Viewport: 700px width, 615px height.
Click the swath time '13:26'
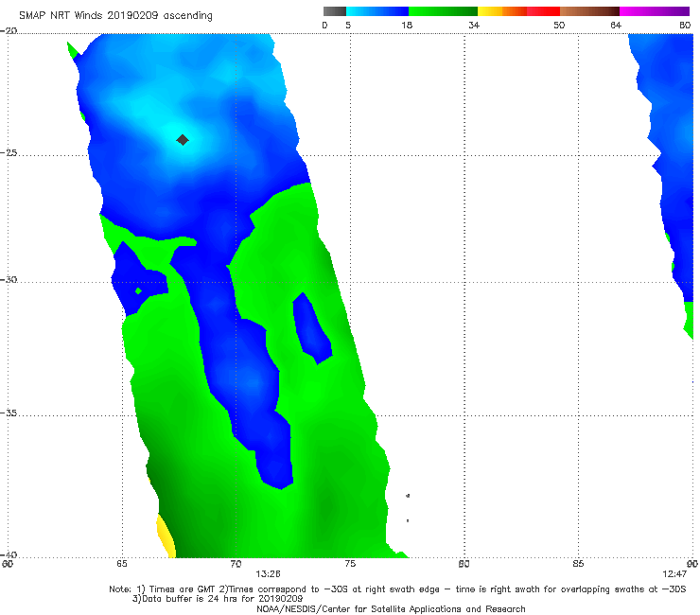coord(268,574)
